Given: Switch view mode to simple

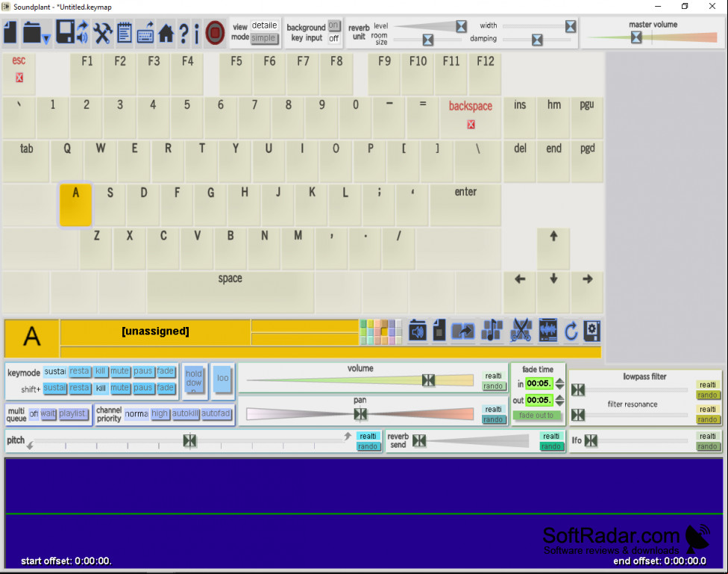Looking at the screenshot, I should (x=264, y=38).
